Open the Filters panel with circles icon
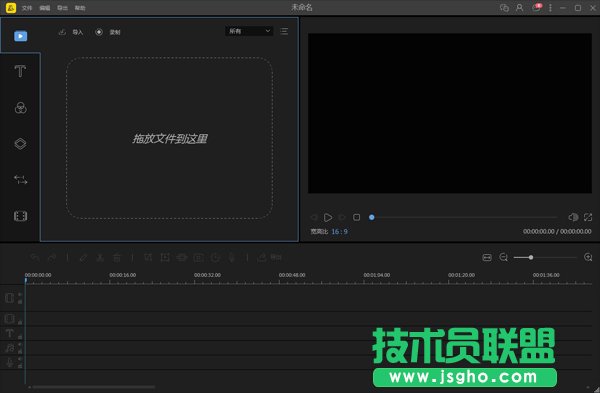The width and height of the screenshot is (600, 393). pyautogui.click(x=20, y=108)
